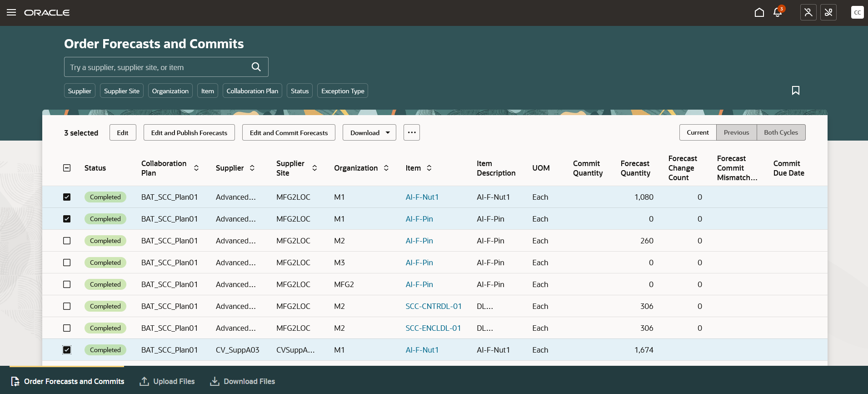Image resolution: width=868 pixels, height=394 pixels.
Task: Click the CV_SuppA03 supplier cell
Action: click(x=237, y=350)
